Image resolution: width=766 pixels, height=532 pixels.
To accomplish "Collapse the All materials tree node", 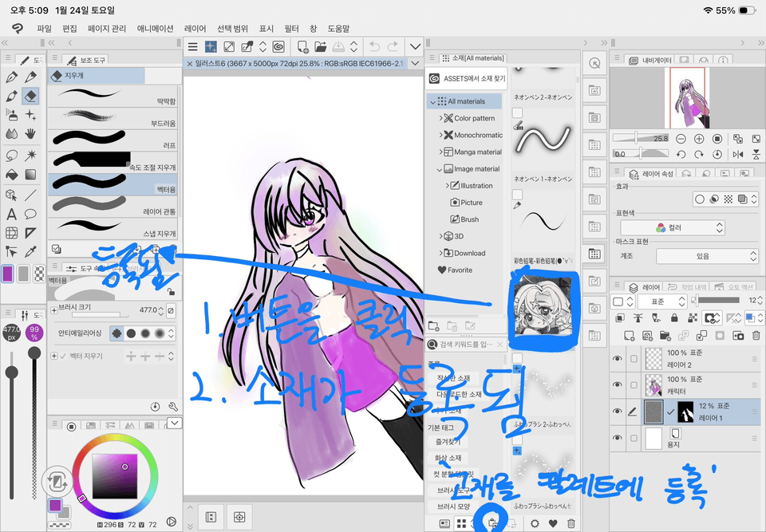I will tap(432, 101).
